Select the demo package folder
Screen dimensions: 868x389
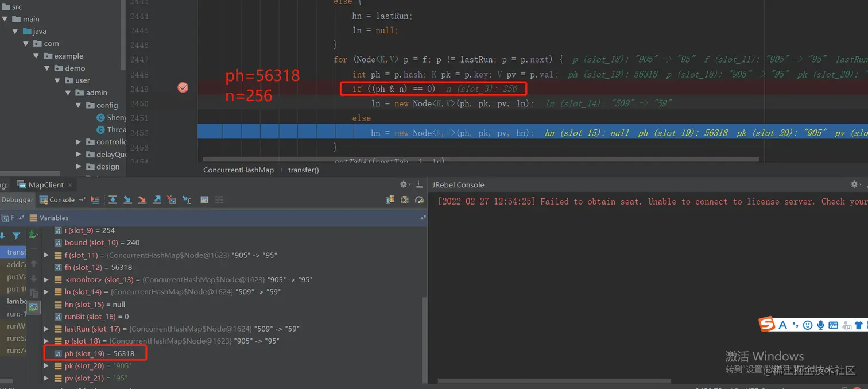70,68
